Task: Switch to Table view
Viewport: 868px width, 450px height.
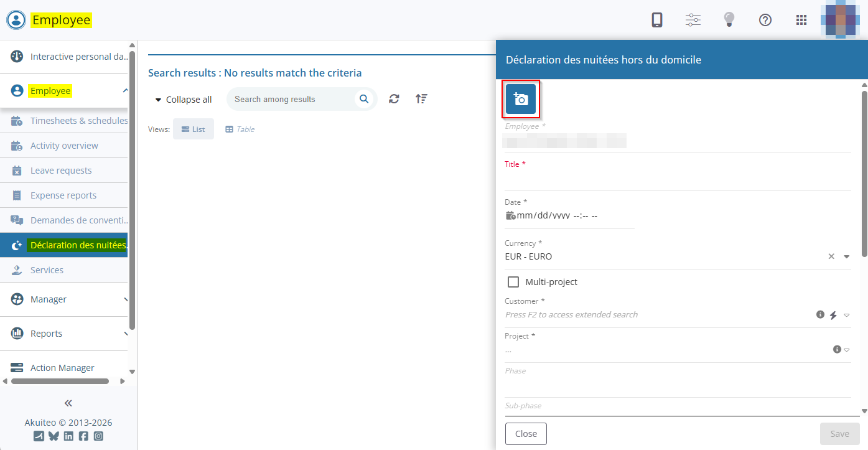Action: (240, 129)
